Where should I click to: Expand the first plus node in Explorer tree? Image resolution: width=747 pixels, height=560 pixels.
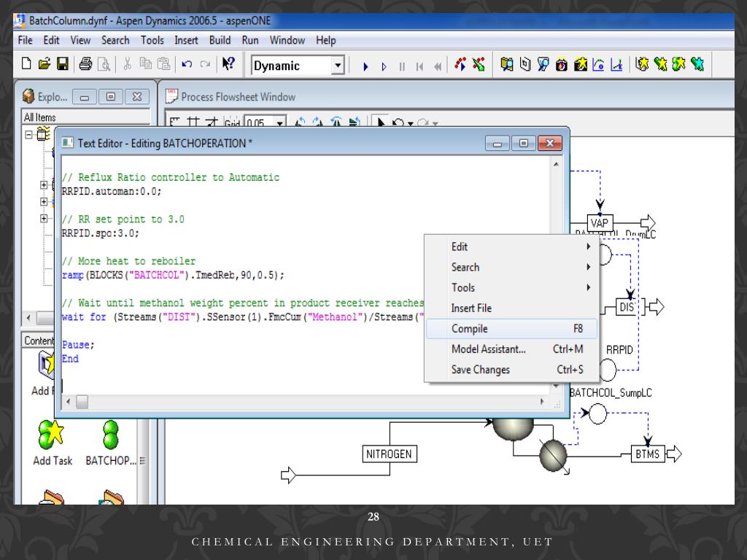click(x=44, y=184)
